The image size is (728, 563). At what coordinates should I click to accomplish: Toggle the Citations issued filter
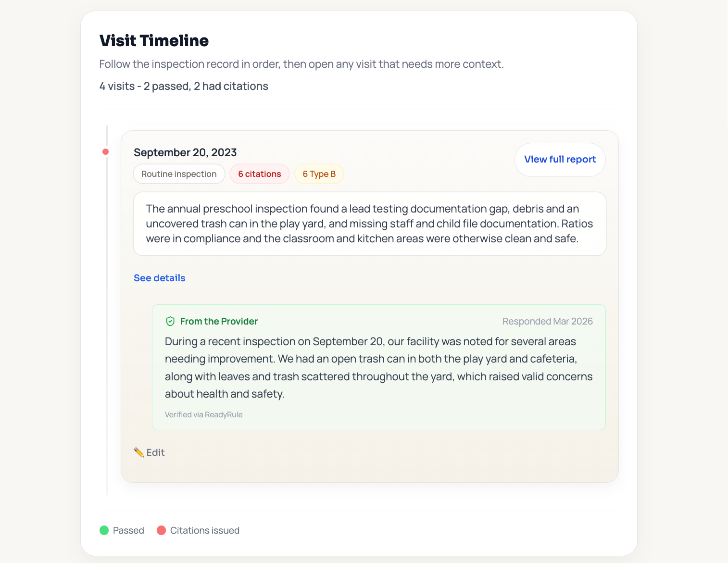coord(198,530)
